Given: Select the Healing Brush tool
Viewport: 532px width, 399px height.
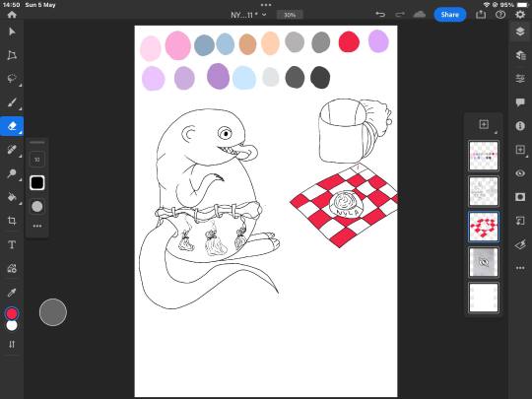Looking at the screenshot, I should [12, 150].
